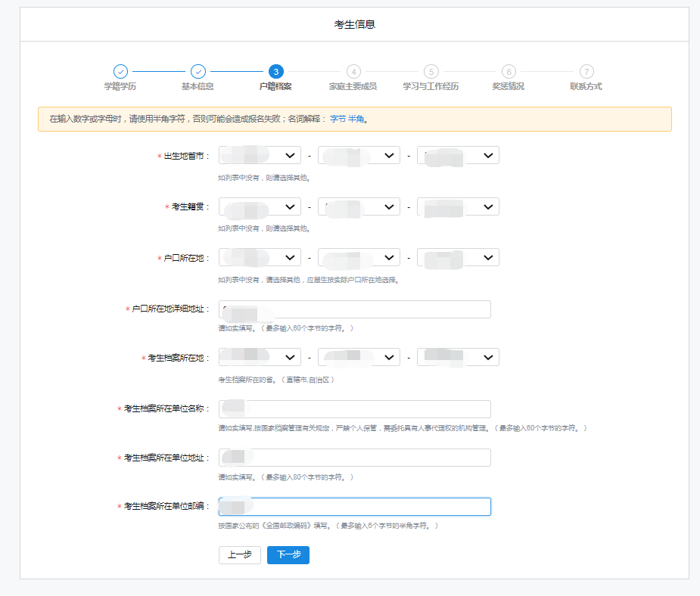Click the 户口所在地详细地址 input field
Viewport: 700px width, 596px height.
354,309
